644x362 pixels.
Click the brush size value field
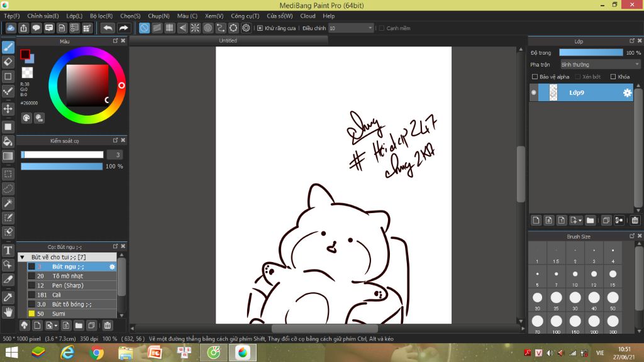click(x=115, y=155)
